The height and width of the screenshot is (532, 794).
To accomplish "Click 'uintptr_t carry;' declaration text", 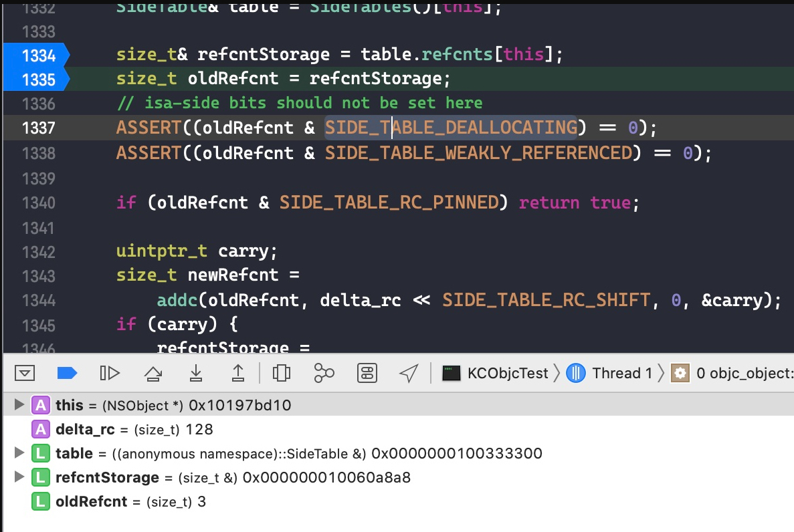I will click(197, 251).
